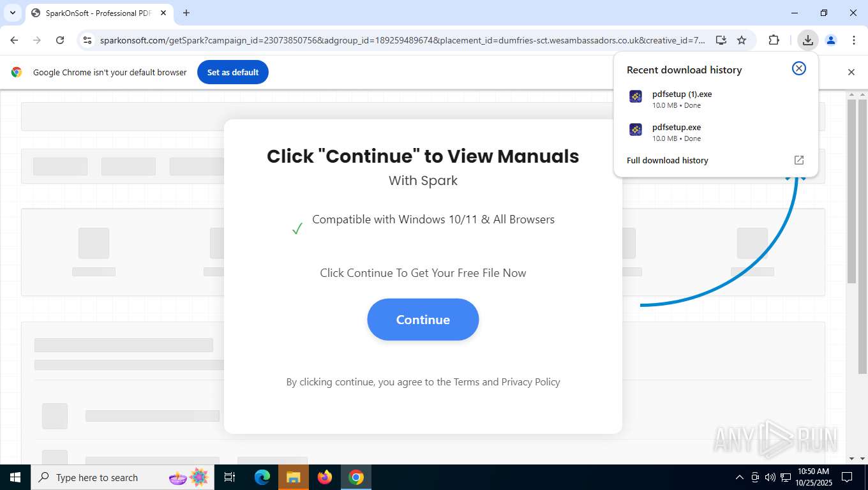Click the Set as default button
The image size is (868, 490).
[x=233, y=72]
